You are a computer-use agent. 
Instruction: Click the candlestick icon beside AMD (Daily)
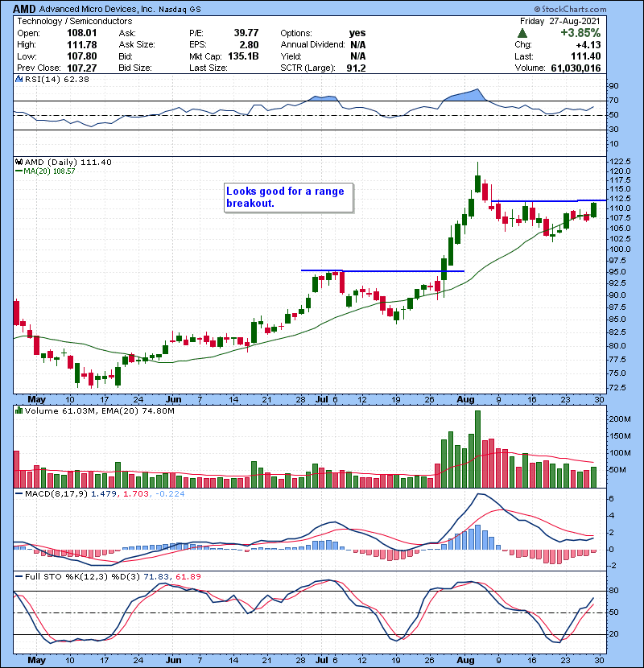click(x=19, y=162)
